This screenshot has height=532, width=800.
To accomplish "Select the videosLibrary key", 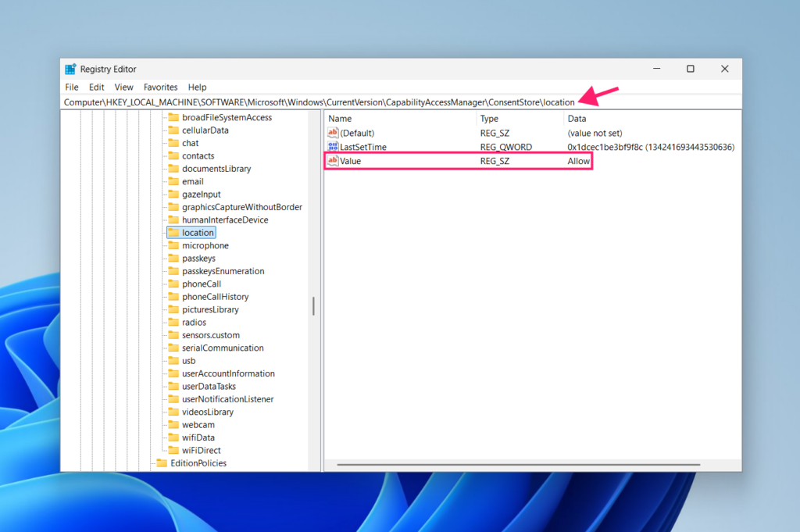I will pyautogui.click(x=208, y=412).
